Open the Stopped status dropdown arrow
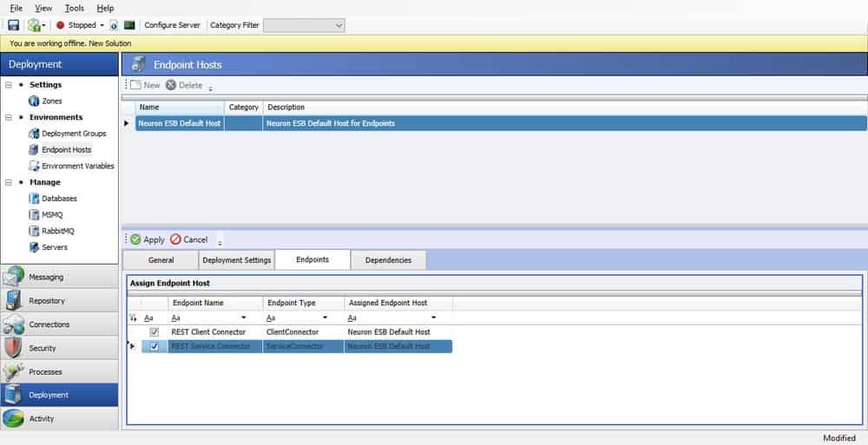 (x=102, y=25)
